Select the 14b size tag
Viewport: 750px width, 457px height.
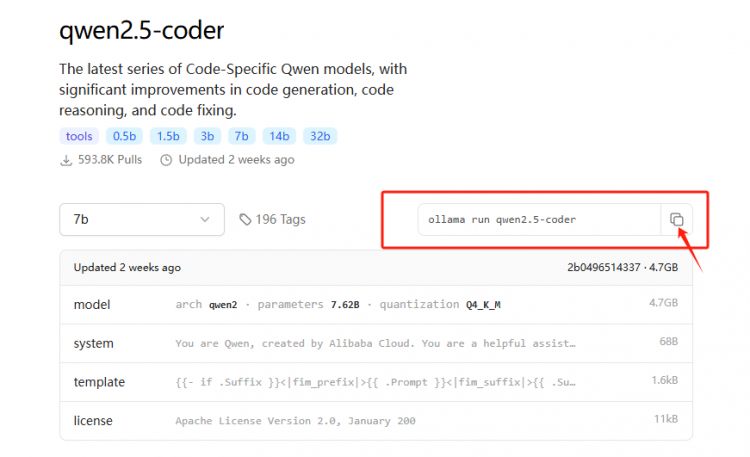coord(279,136)
